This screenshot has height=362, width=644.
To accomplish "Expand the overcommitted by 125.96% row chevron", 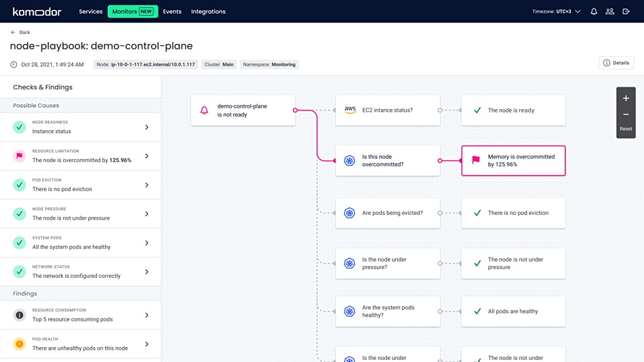I will pyautogui.click(x=146, y=156).
